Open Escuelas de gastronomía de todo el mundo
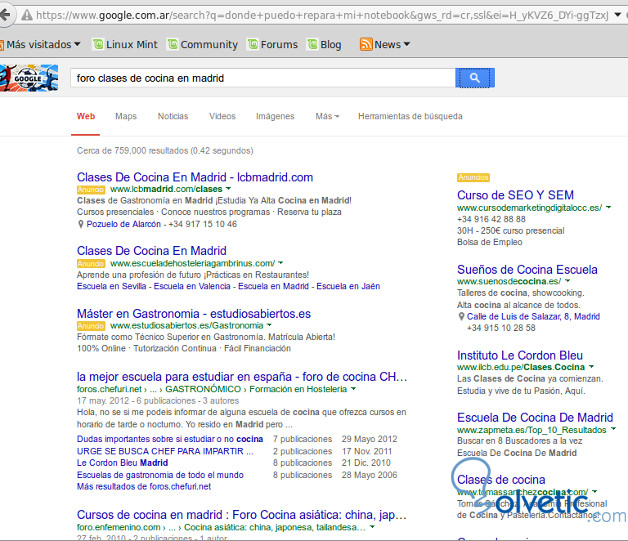This screenshot has width=628, height=541. click(x=160, y=475)
